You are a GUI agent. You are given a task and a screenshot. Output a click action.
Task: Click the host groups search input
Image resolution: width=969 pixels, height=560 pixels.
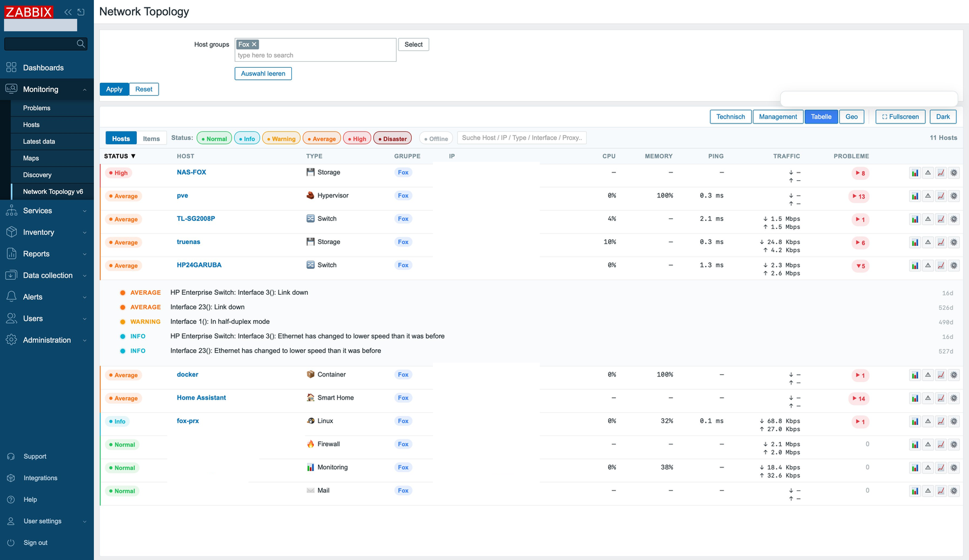pos(316,55)
